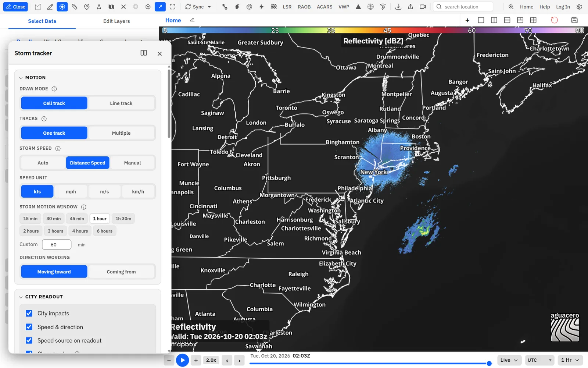Click the save disk icon
The height and width of the screenshot is (368, 588).
574,20
